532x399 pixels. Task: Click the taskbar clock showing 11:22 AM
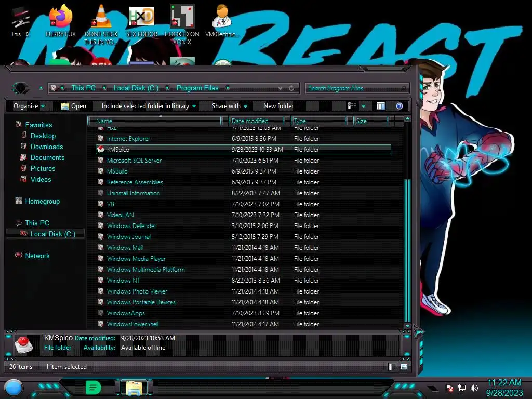pyautogui.click(x=504, y=388)
